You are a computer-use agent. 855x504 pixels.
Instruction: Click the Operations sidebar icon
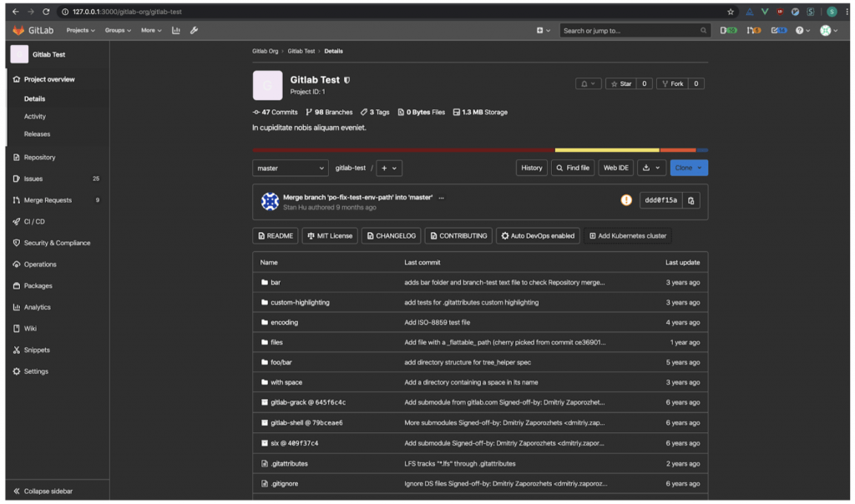click(x=17, y=265)
